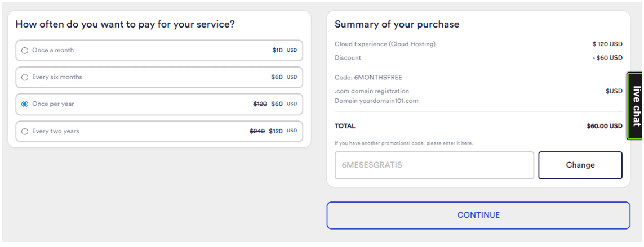The width and height of the screenshot is (644, 247).
Task: Click the $60 USD six-month price
Action: tap(284, 77)
